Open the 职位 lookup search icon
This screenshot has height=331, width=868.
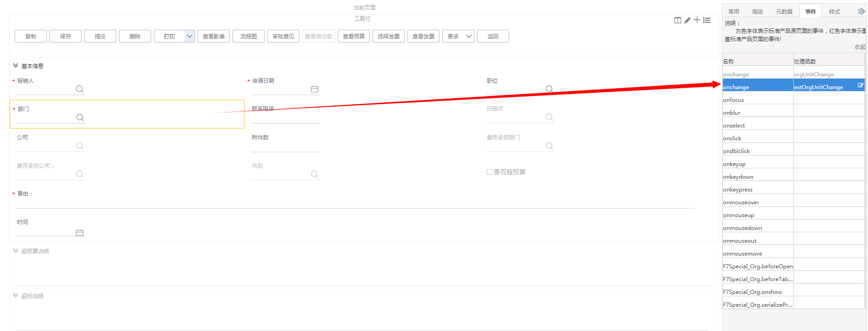click(549, 89)
